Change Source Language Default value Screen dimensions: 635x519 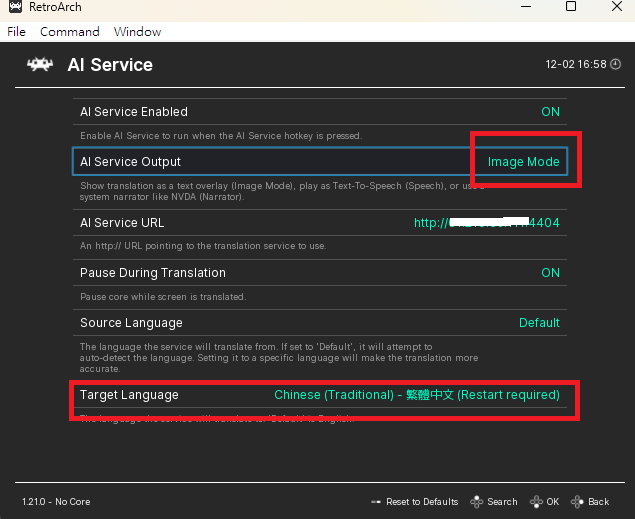pyautogui.click(x=539, y=323)
